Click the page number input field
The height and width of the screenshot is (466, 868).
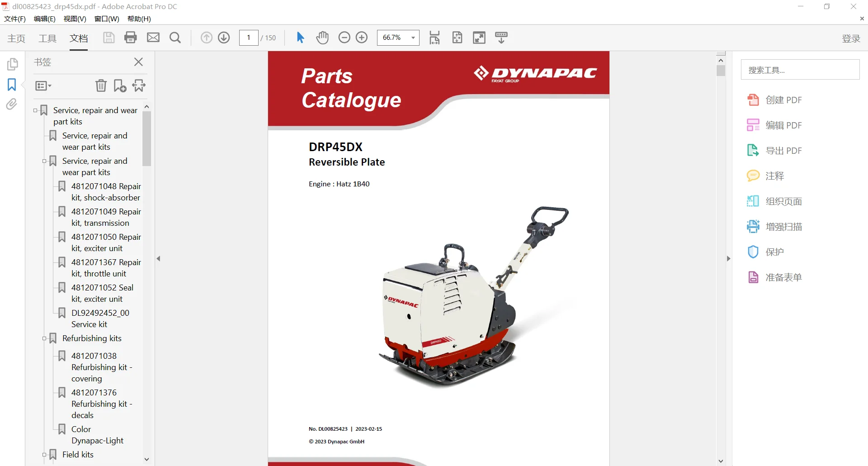[x=249, y=38]
